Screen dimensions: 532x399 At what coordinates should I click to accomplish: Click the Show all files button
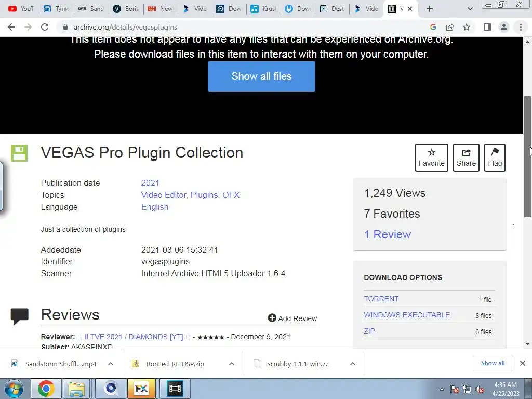click(261, 76)
